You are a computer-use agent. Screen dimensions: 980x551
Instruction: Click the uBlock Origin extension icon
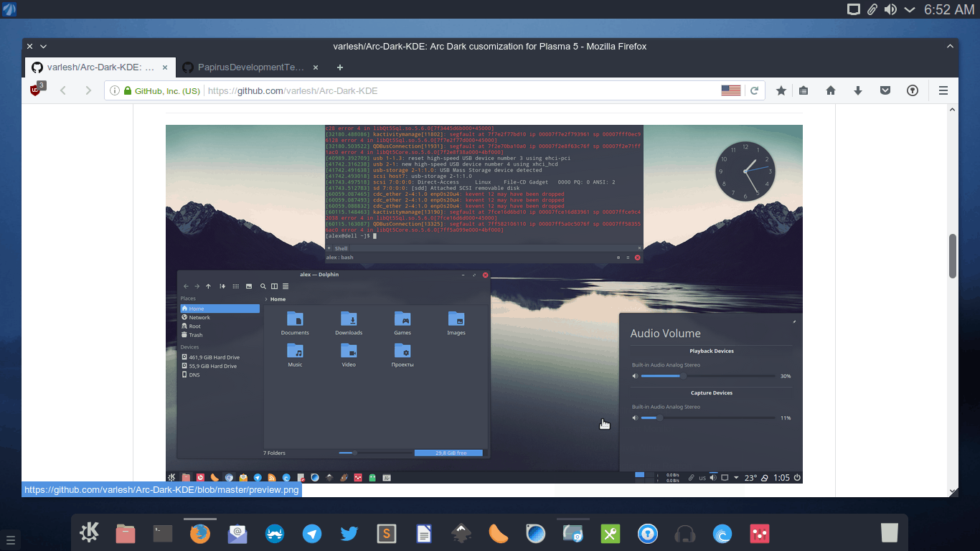(x=36, y=90)
